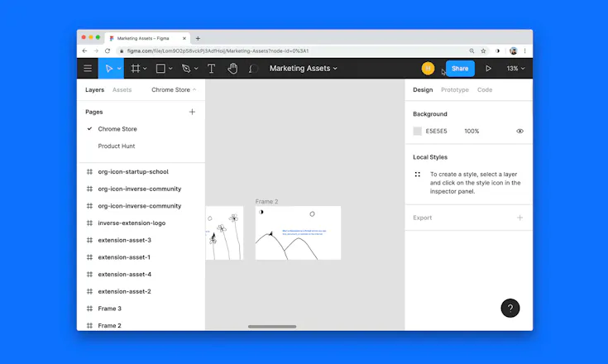Click the Marketing Assets – Figma browser tab
This screenshot has width=608, height=364.
coord(147,38)
